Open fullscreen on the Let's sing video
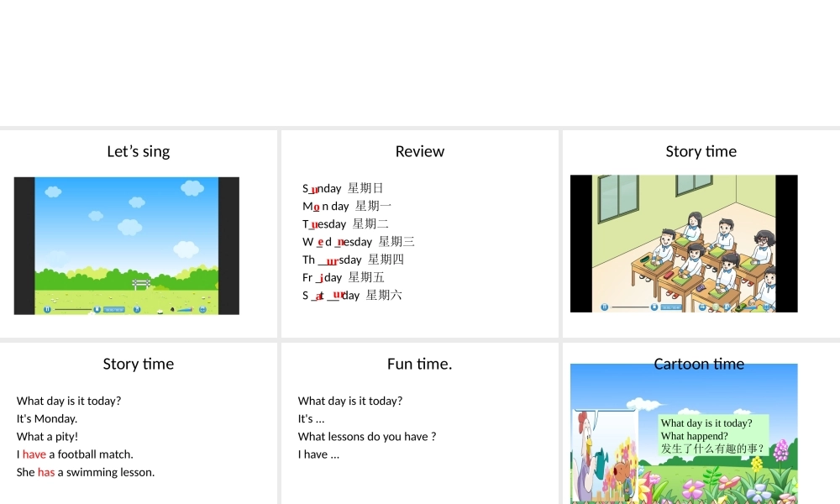The width and height of the screenshot is (840, 504). [x=202, y=309]
